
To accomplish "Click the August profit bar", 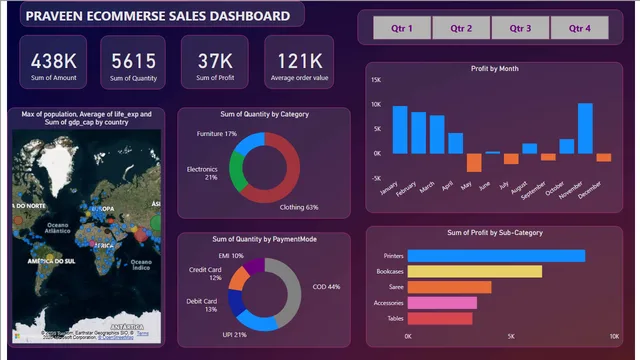I will click(530, 149).
